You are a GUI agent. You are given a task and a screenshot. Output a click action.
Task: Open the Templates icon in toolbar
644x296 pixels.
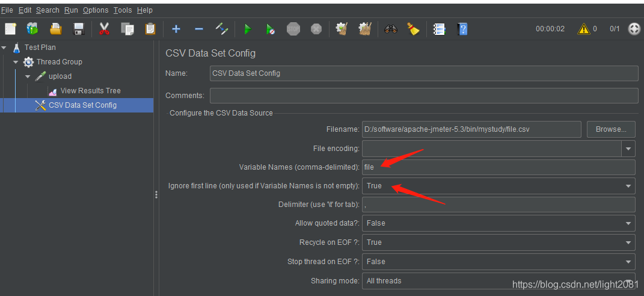pyautogui.click(x=32, y=29)
